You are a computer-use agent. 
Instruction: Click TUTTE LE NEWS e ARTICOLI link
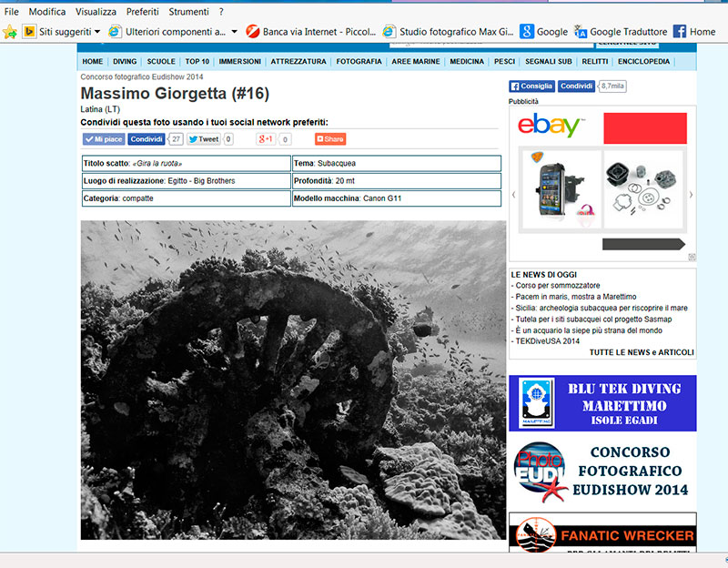(x=642, y=352)
